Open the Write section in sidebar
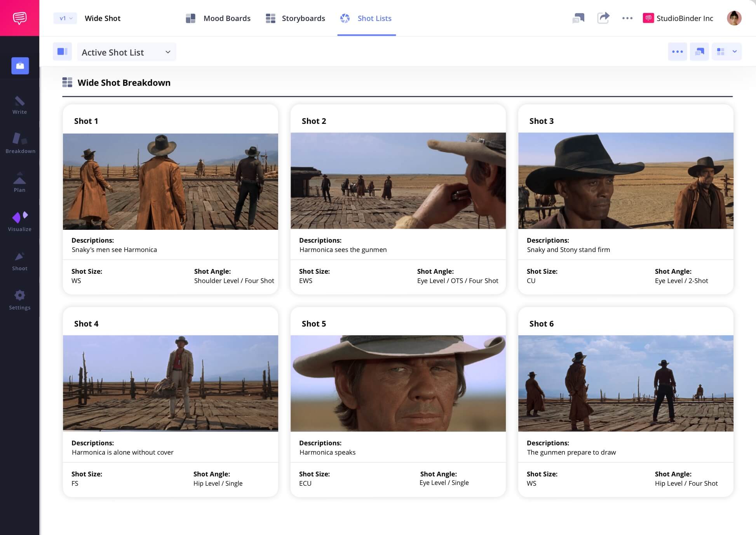The width and height of the screenshot is (756, 535). tap(20, 105)
